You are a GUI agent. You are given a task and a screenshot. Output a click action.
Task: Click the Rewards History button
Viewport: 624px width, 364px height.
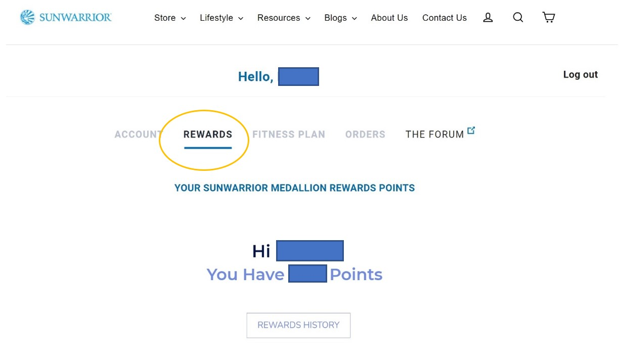pyautogui.click(x=298, y=325)
